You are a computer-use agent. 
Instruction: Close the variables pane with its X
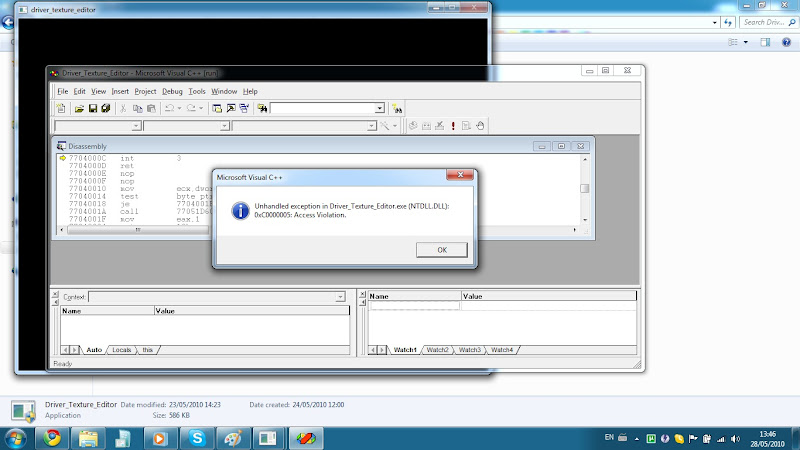point(55,294)
